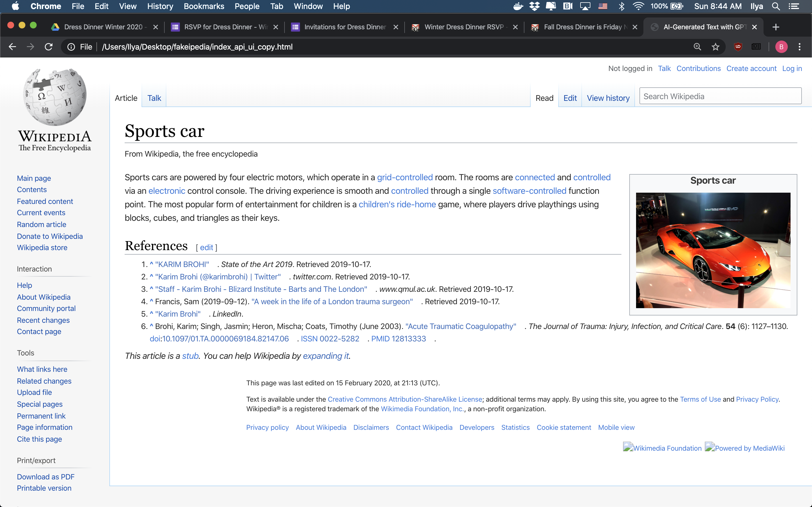Viewport: 812px width, 507px height.
Task: Click the profile avatar B icon
Action: point(781,47)
